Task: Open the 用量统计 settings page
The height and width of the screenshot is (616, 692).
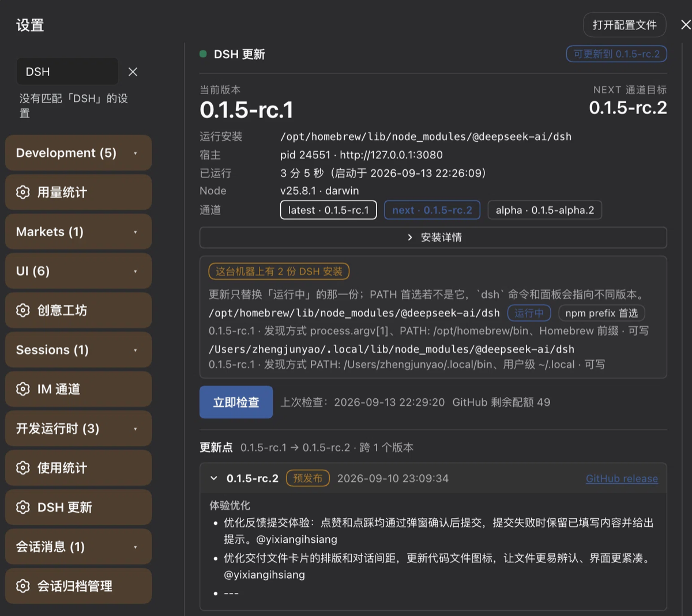Action: pos(78,192)
